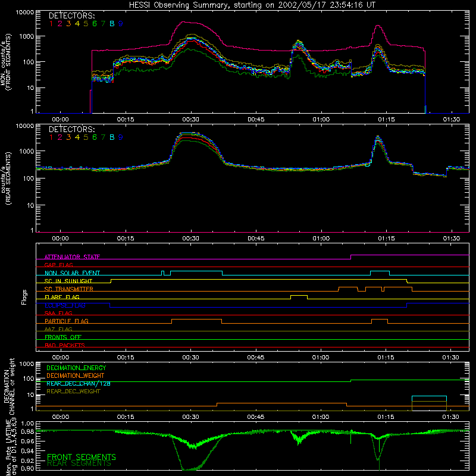Viewport: 476px width, 476px height.
Task: Click the FRONTS OFF label
Action: pyautogui.click(x=63, y=337)
